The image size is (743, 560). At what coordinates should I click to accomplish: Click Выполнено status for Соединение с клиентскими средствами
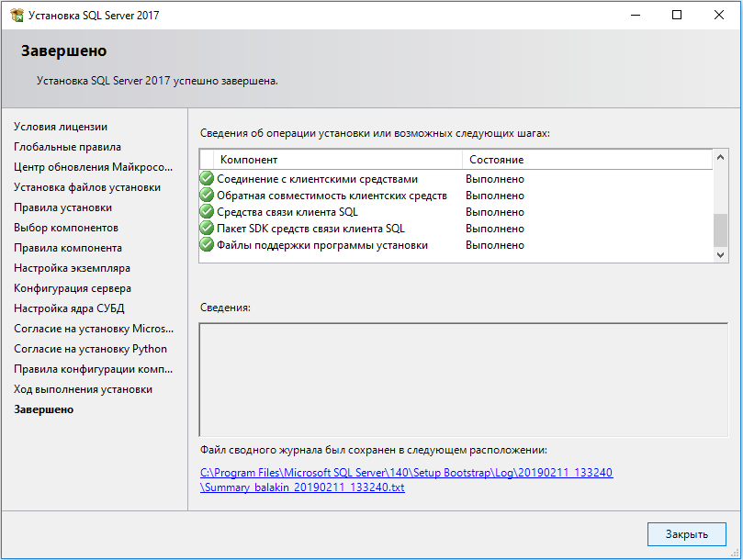(495, 179)
